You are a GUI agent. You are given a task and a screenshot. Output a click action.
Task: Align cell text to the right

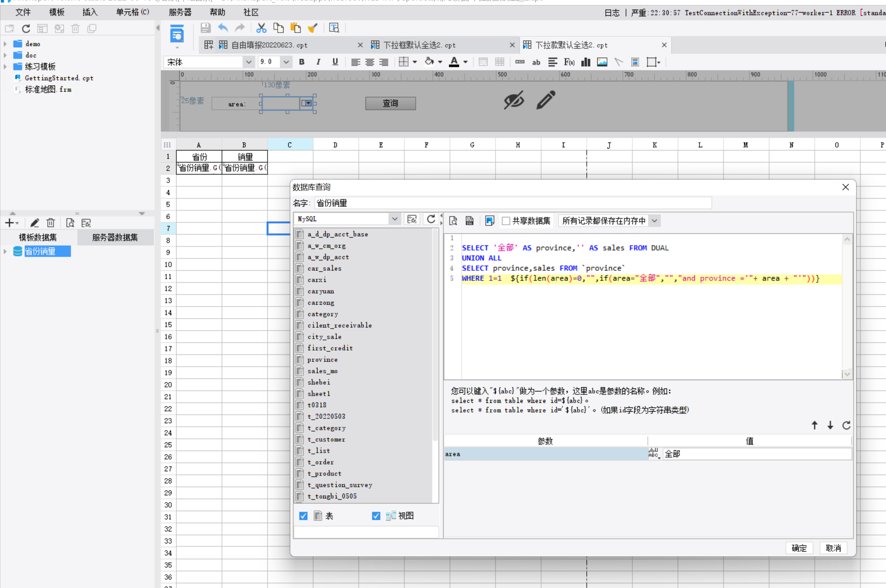(x=383, y=62)
